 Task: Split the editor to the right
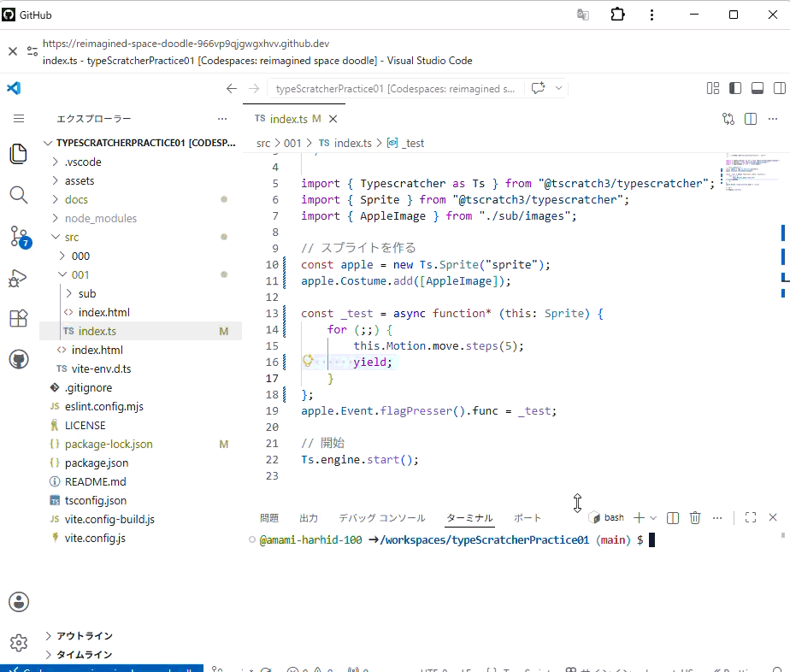point(750,119)
